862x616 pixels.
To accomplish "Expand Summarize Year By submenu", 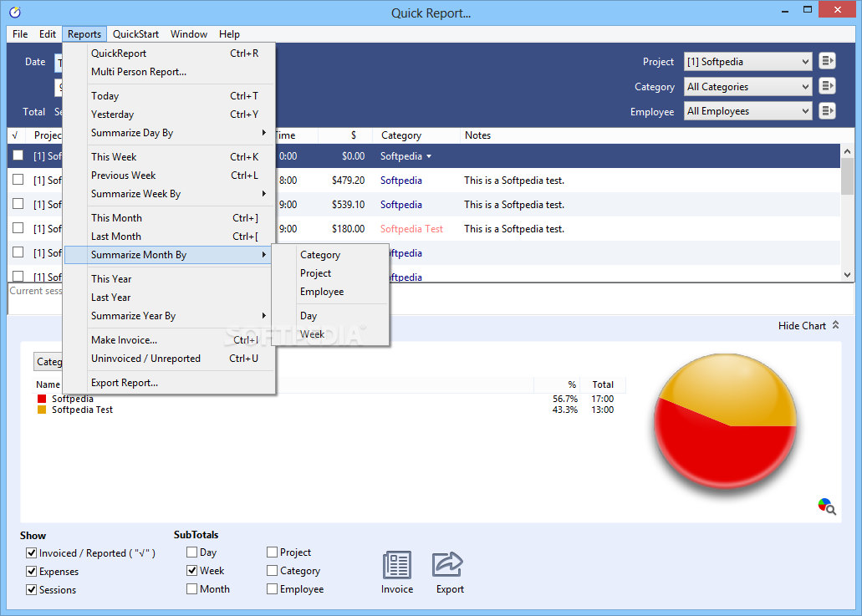I will point(170,316).
